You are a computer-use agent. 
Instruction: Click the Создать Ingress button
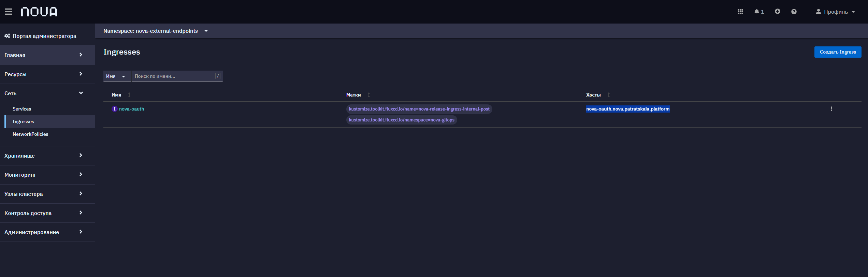click(838, 52)
